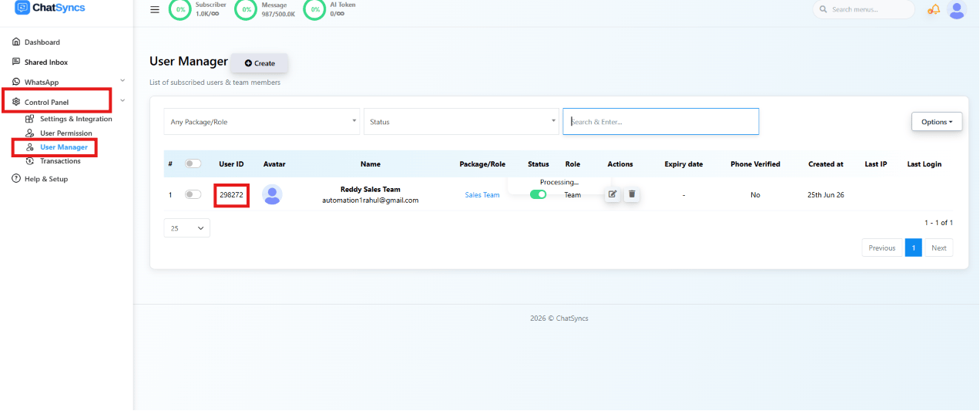Click the Reddy Sales Team name
The height and width of the screenshot is (411, 980).
coord(371,189)
